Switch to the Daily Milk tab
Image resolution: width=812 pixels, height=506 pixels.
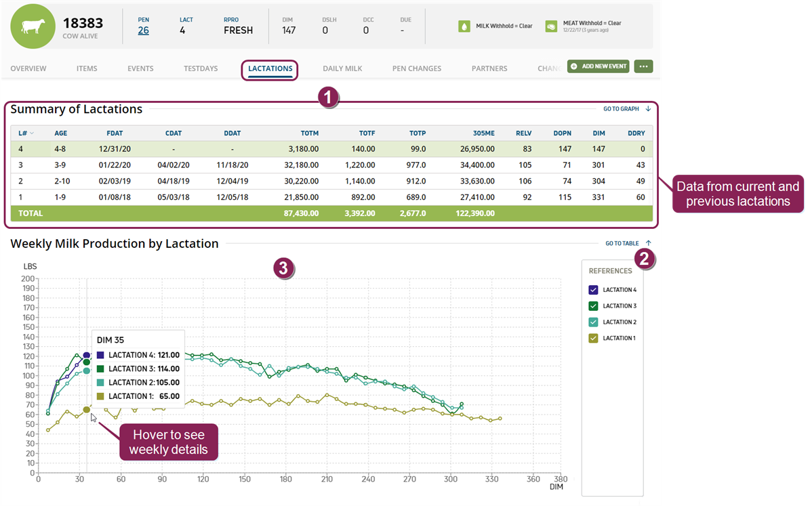(342, 68)
